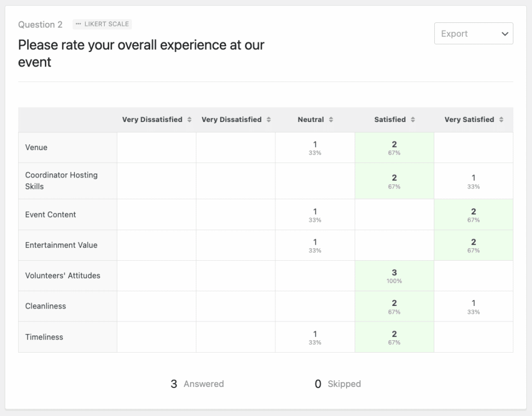Click the "3 Answered" link
The width and height of the screenshot is (532, 416).
197,384
